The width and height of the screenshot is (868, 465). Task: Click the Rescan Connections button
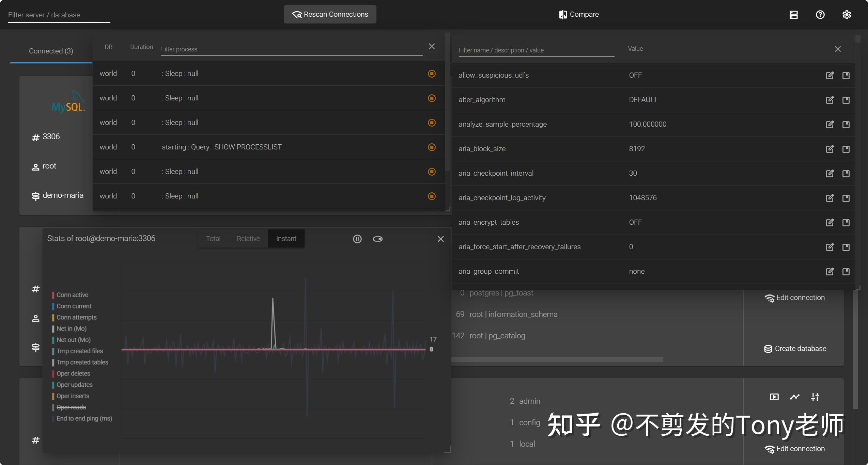pyautogui.click(x=329, y=14)
